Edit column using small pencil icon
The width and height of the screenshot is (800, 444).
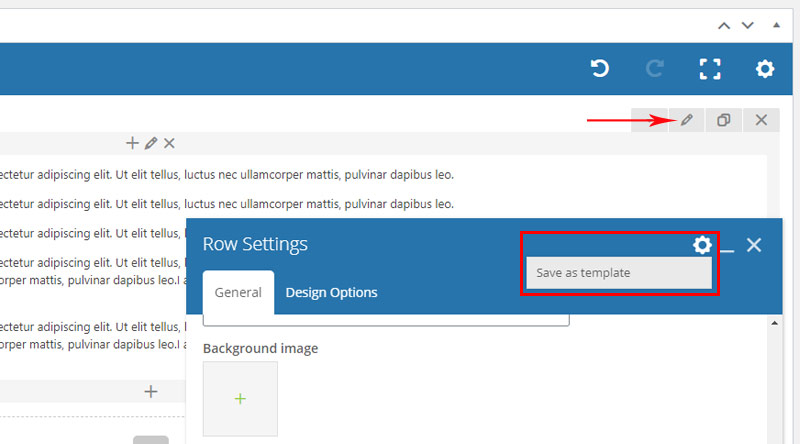[x=151, y=143]
